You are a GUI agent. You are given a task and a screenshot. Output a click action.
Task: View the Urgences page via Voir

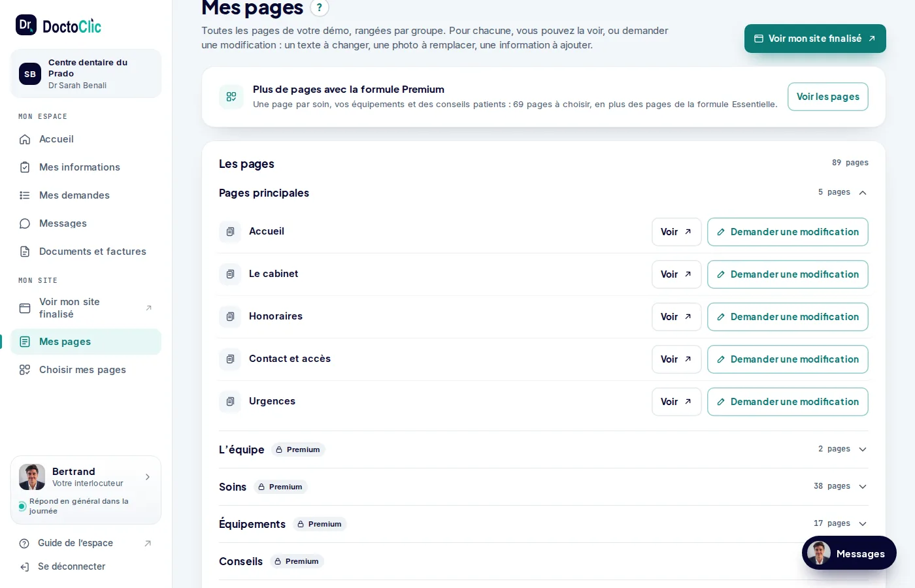click(x=676, y=402)
